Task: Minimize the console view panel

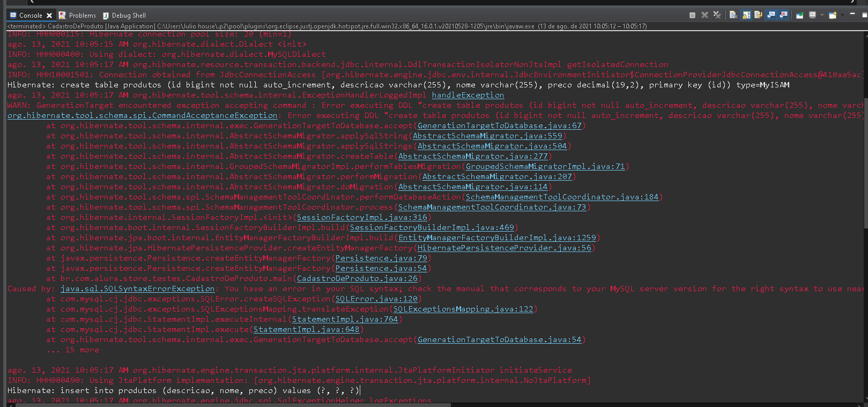Action: [852, 13]
